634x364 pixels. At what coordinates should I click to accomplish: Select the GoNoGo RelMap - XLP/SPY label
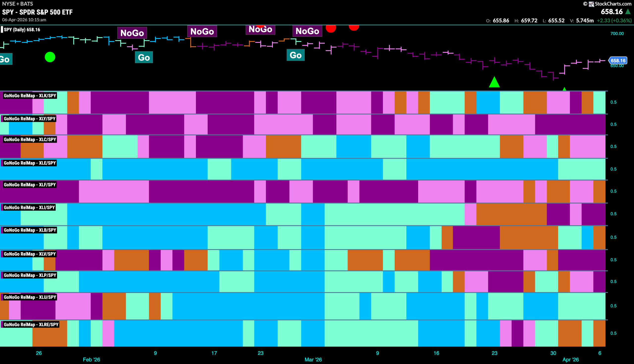[30, 275]
